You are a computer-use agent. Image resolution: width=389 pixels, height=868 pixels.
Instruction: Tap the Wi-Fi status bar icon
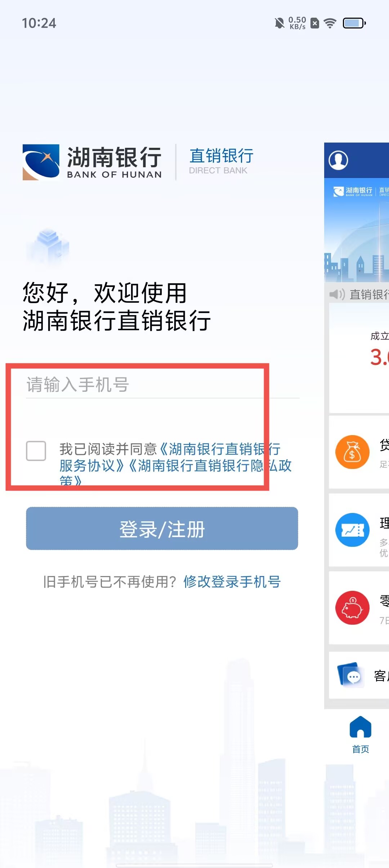tap(330, 23)
